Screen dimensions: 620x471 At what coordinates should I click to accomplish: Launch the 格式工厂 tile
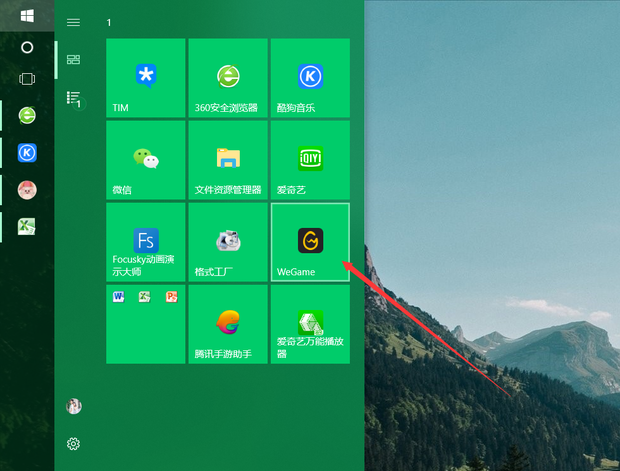tap(228, 242)
